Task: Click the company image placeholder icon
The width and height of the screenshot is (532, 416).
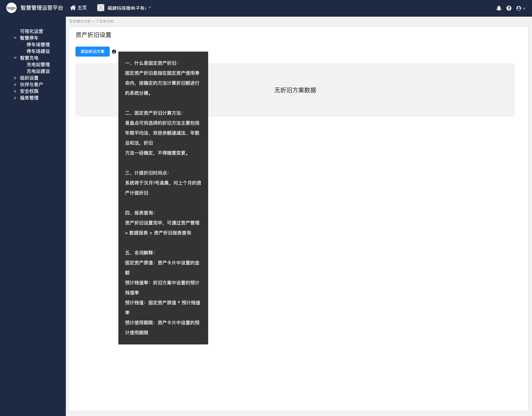Action: tap(101, 8)
